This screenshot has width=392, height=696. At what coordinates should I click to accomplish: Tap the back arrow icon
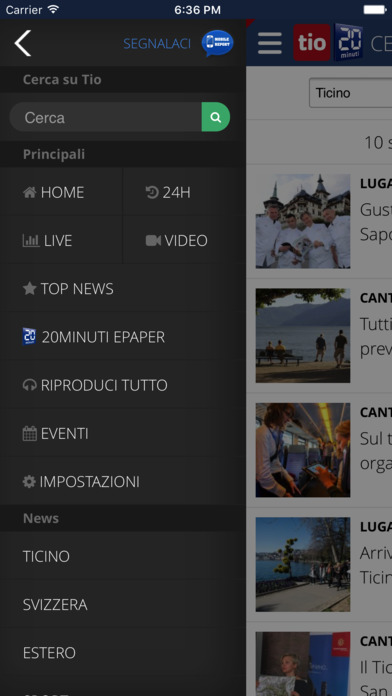coord(23,43)
